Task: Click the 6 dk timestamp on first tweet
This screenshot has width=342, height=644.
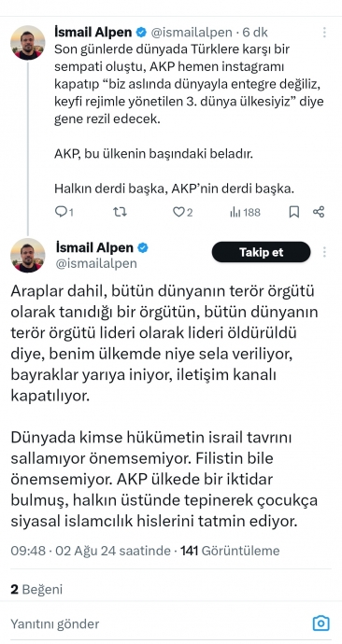Action: coord(255,32)
